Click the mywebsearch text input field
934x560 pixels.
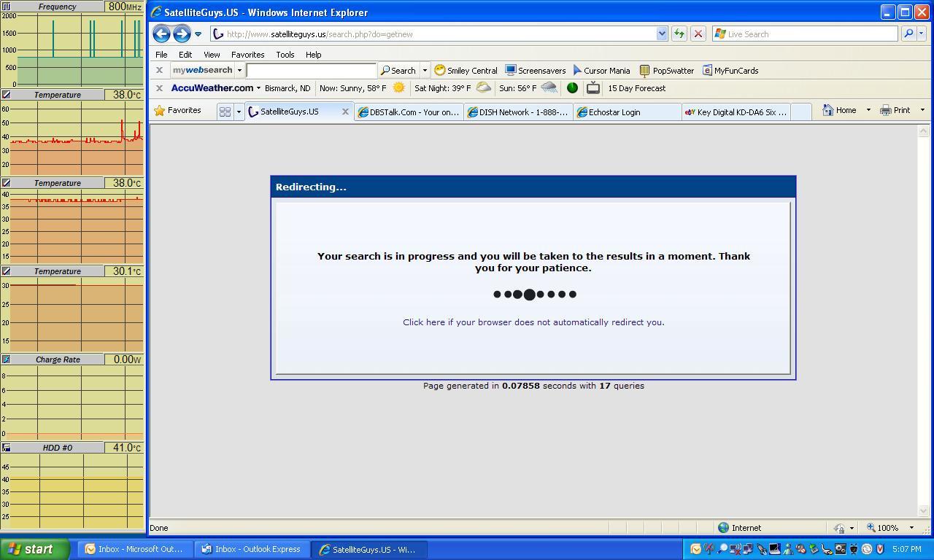pyautogui.click(x=311, y=71)
